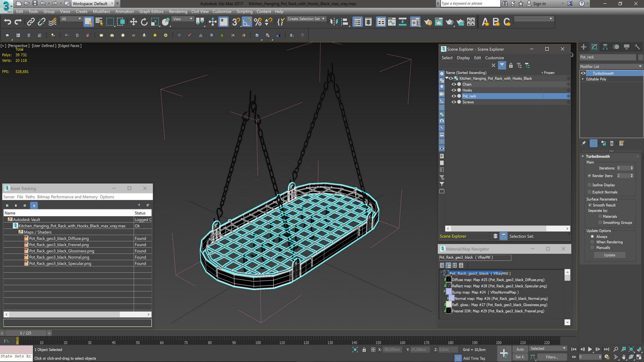Toggle the Percent Snap icon
This screenshot has height=362, width=644.
coord(258,22)
